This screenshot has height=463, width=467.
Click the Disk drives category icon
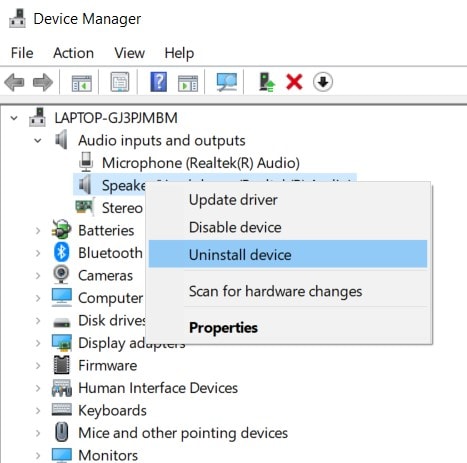(62, 322)
